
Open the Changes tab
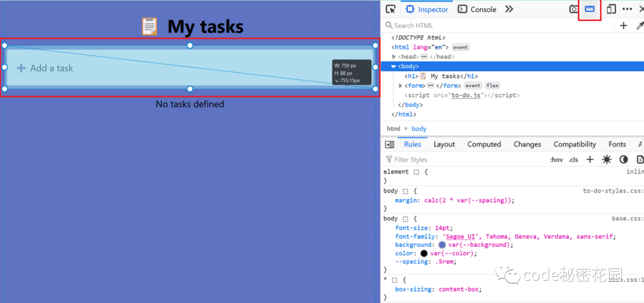click(x=527, y=144)
